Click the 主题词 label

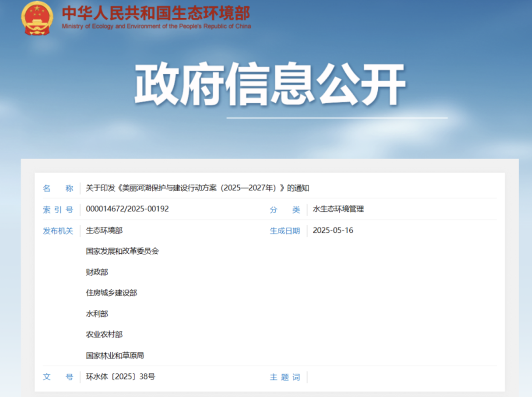(x=285, y=377)
